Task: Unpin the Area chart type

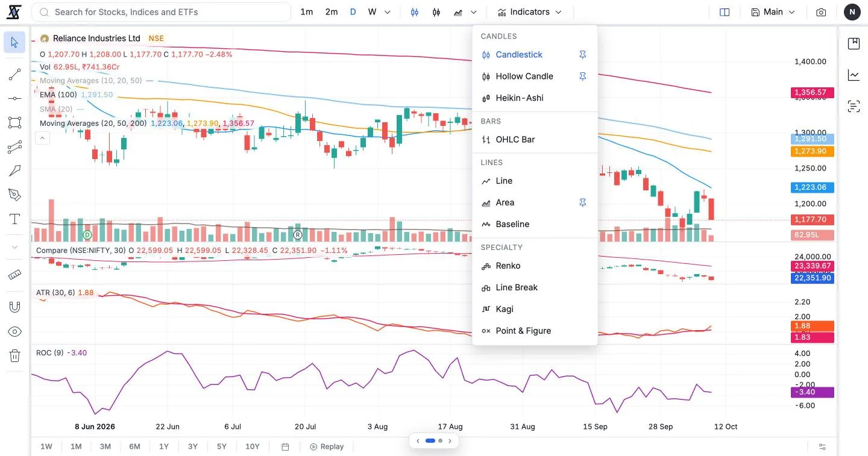Action: pos(582,203)
